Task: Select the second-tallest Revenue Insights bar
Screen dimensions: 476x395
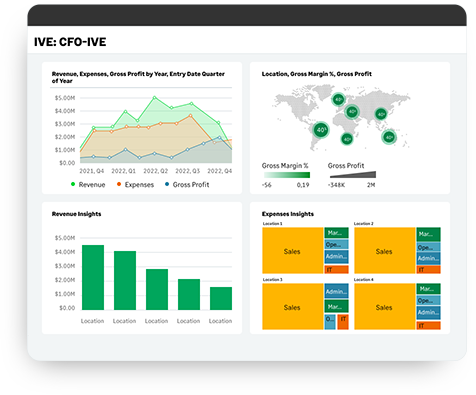Action: tap(125, 280)
